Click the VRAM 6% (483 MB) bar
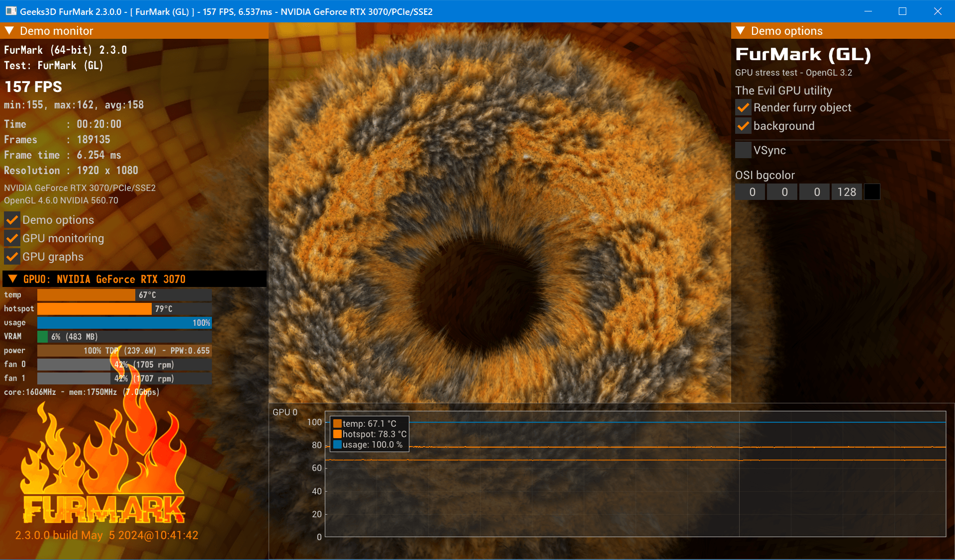The width and height of the screenshot is (955, 560). coord(124,337)
